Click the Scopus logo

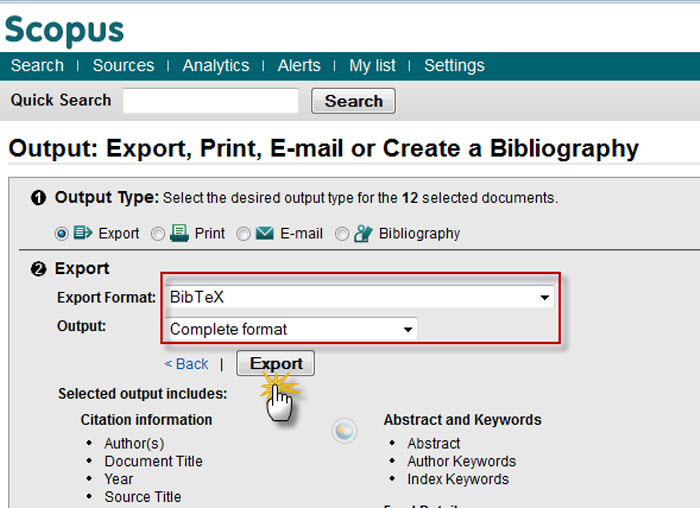[x=64, y=30]
